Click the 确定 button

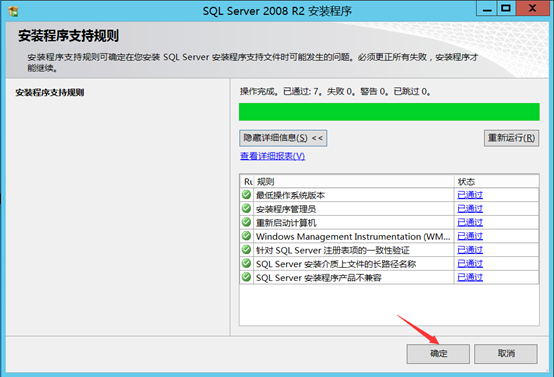pyautogui.click(x=438, y=354)
